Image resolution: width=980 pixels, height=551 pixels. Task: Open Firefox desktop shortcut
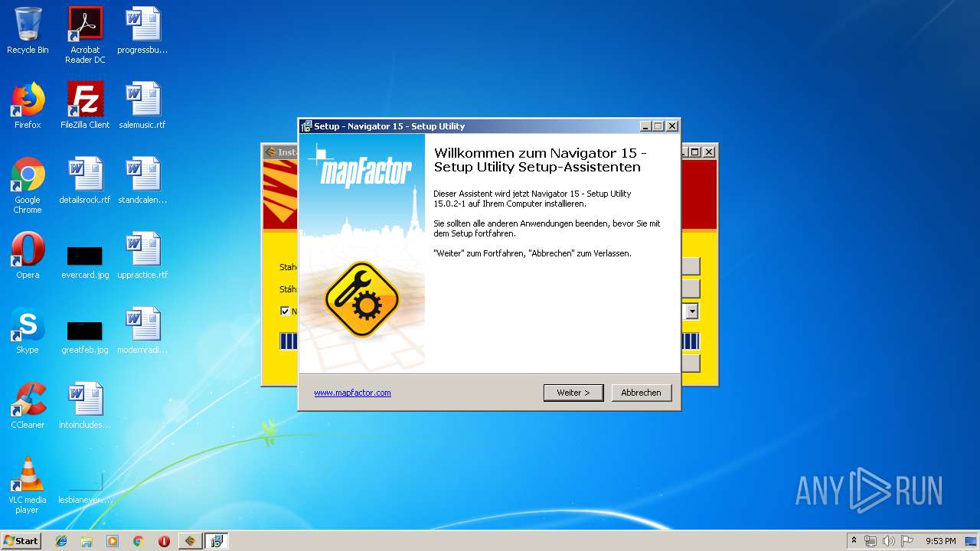28,106
